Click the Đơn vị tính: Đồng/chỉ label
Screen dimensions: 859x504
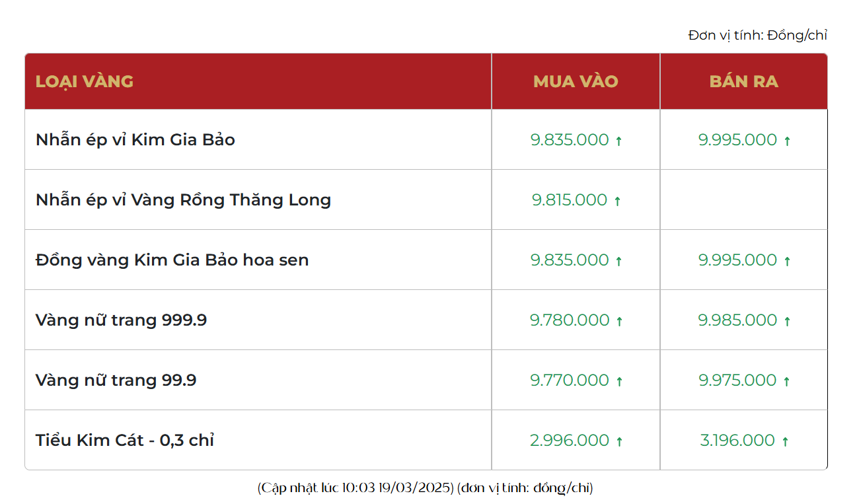coord(758,35)
